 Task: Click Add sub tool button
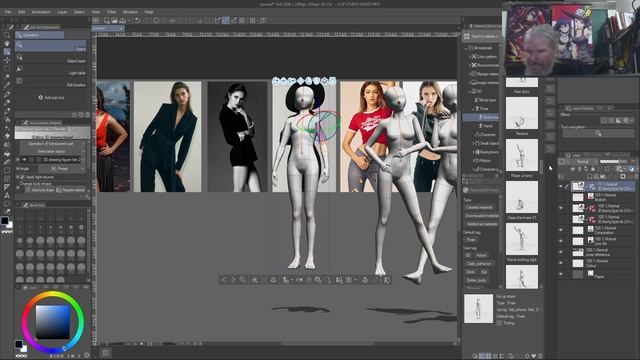point(51,98)
